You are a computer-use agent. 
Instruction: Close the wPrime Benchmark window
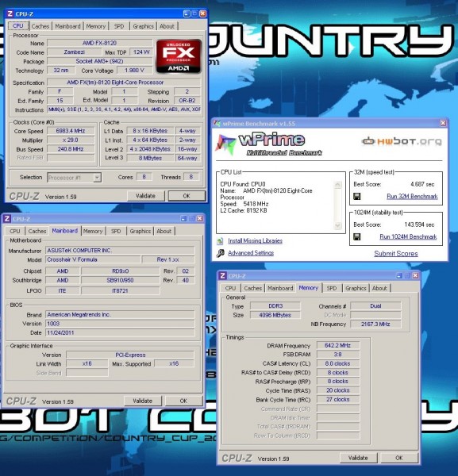[x=443, y=123]
